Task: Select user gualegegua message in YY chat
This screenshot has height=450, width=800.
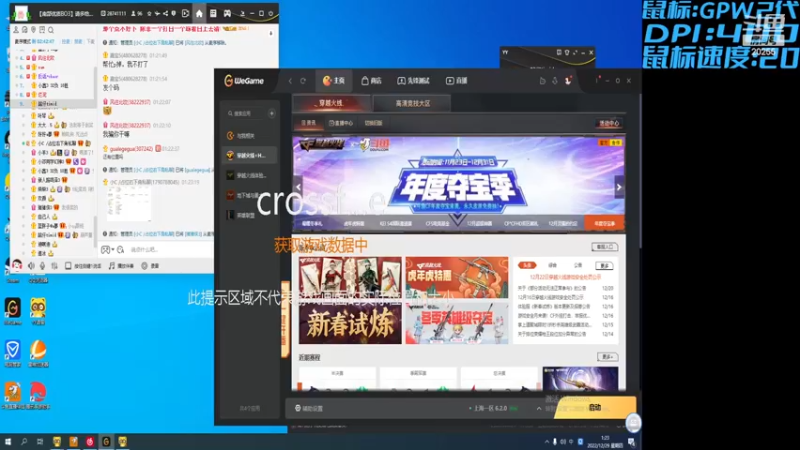Action: click(x=131, y=148)
